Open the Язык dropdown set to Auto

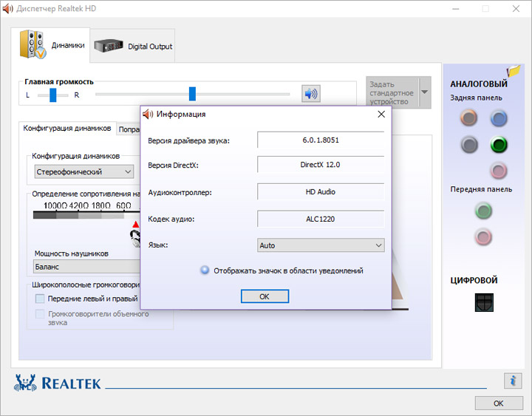pyautogui.click(x=321, y=245)
